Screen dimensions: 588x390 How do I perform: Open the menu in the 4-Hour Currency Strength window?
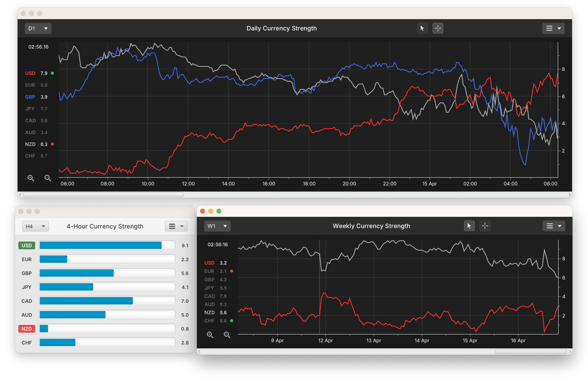click(176, 226)
